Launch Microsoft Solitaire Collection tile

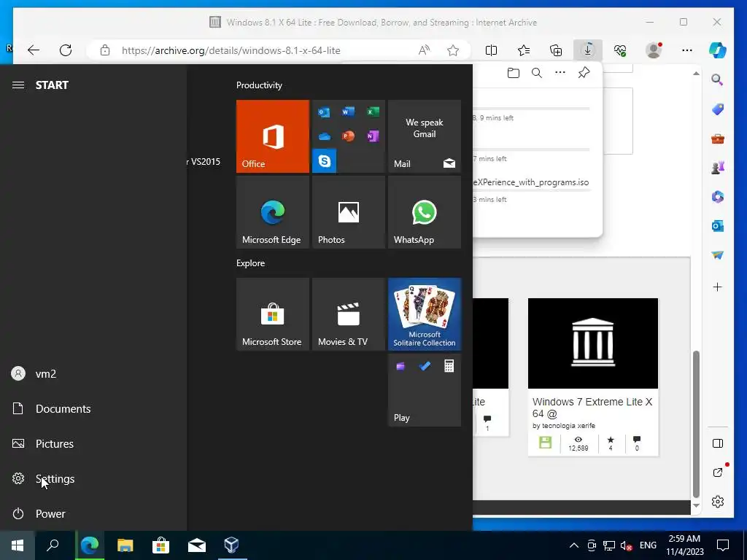tap(425, 314)
